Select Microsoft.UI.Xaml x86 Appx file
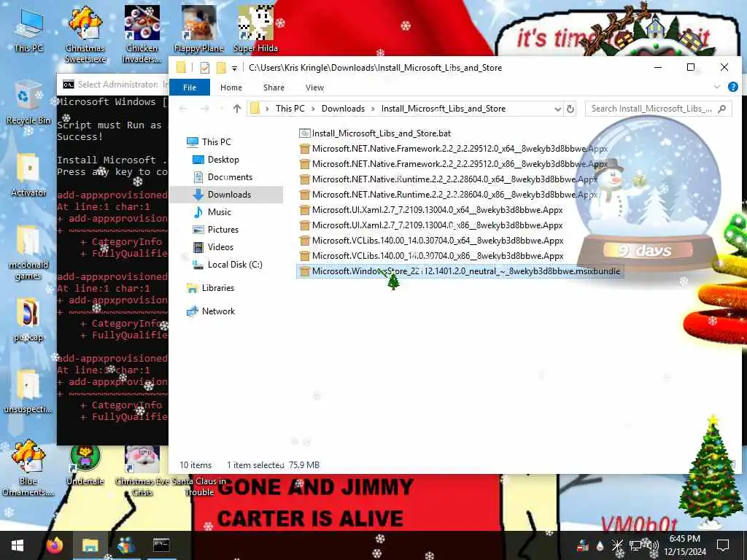Image resolution: width=747 pixels, height=560 pixels. tap(431, 225)
